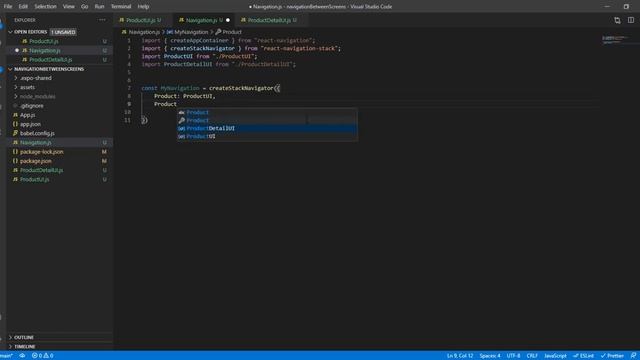Open the compare changes icon in editor toolbar
Screen dimensions: 640x360
[617, 20]
